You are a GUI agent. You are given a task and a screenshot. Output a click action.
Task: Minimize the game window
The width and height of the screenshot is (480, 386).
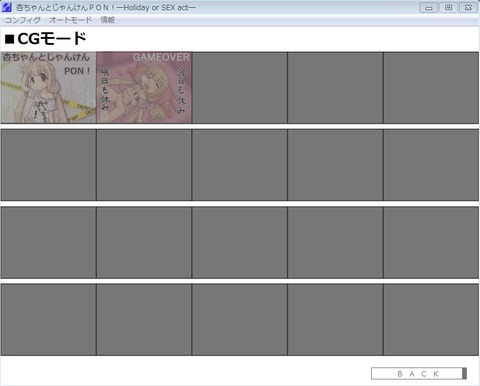[428, 7]
